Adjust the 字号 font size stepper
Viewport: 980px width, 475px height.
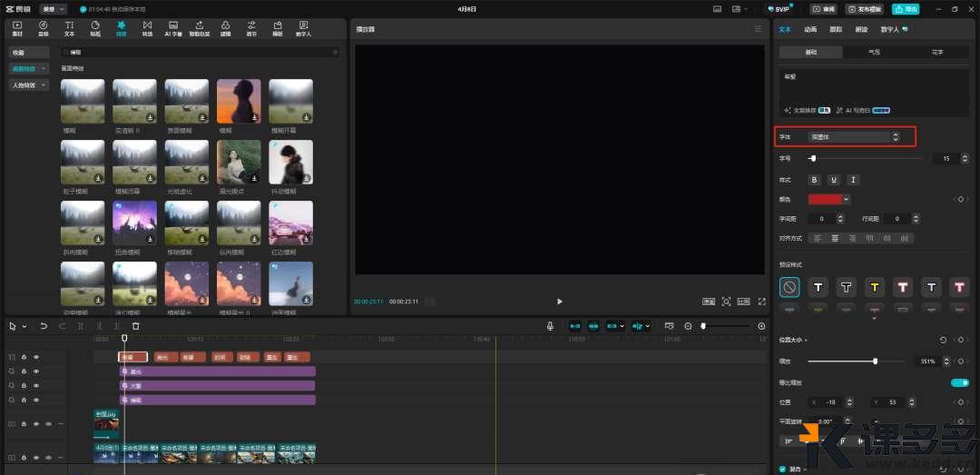pos(965,159)
